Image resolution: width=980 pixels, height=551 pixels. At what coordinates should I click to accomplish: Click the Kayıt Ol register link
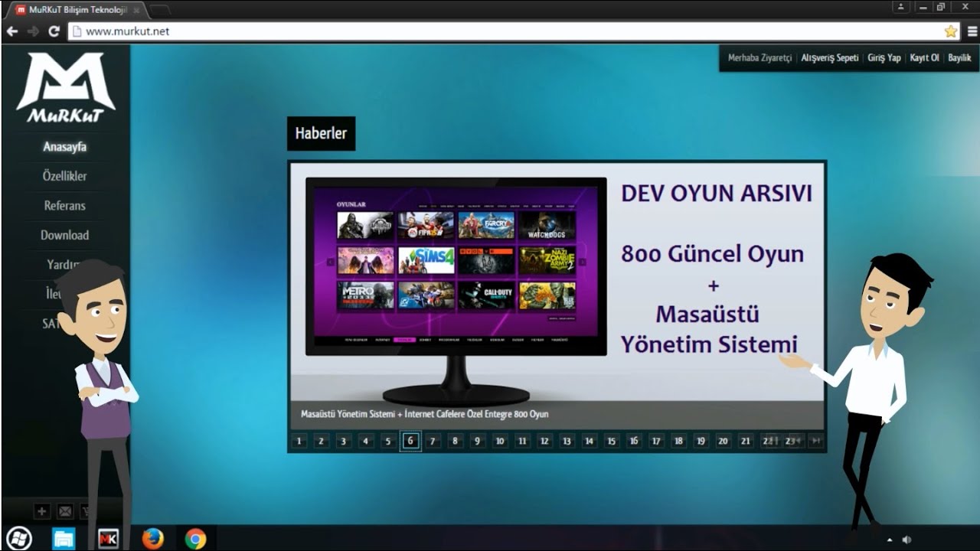click(924, 58)
